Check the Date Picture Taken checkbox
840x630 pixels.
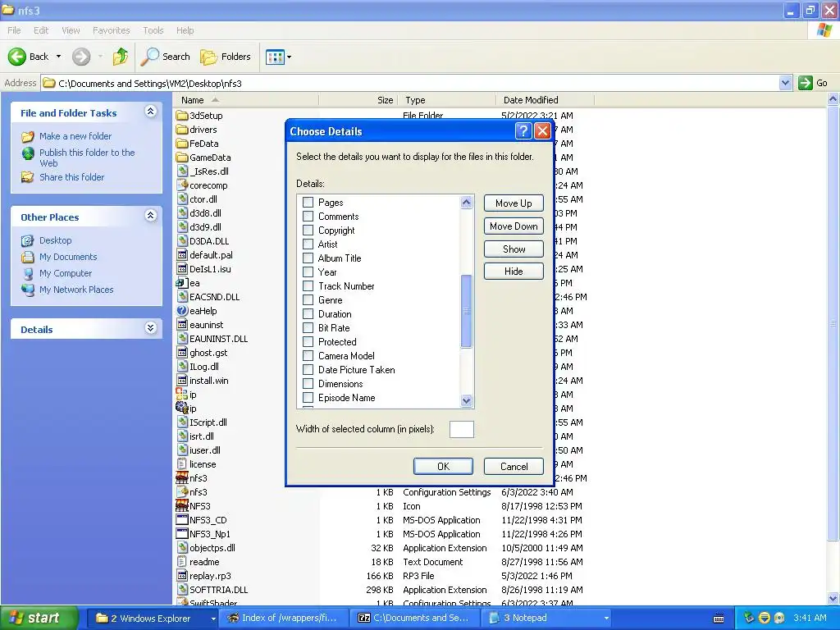coord(308,370)
